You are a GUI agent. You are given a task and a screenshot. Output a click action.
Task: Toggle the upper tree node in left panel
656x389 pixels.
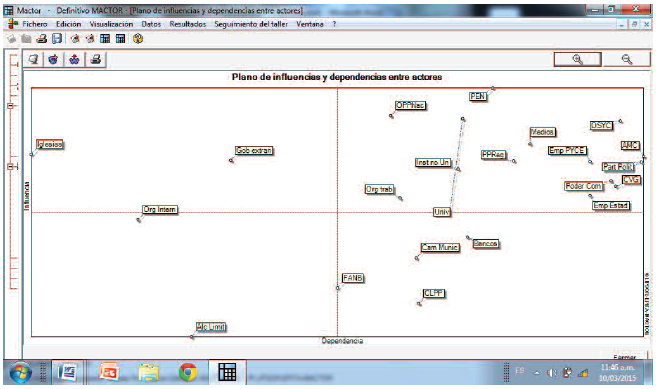coord(10,106)
